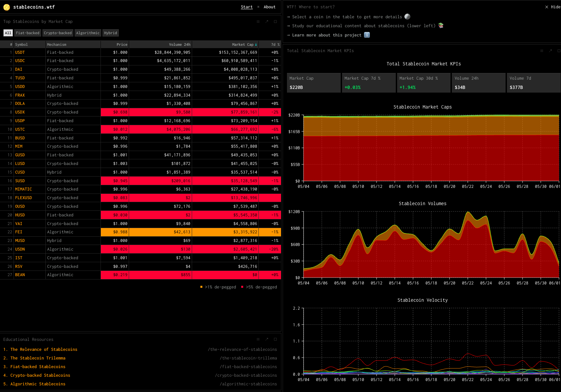The image size is (561, 392).
Task: Click the Volume 24h $34B KPI card
Action: pyautogui.click(x=479, y=83)
